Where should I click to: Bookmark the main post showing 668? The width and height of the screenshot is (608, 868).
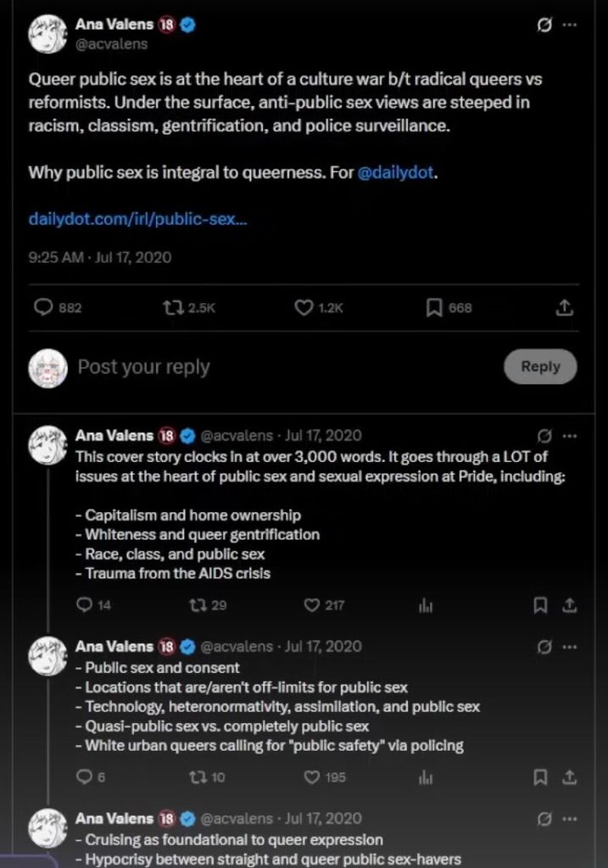(x=435, y=309)
